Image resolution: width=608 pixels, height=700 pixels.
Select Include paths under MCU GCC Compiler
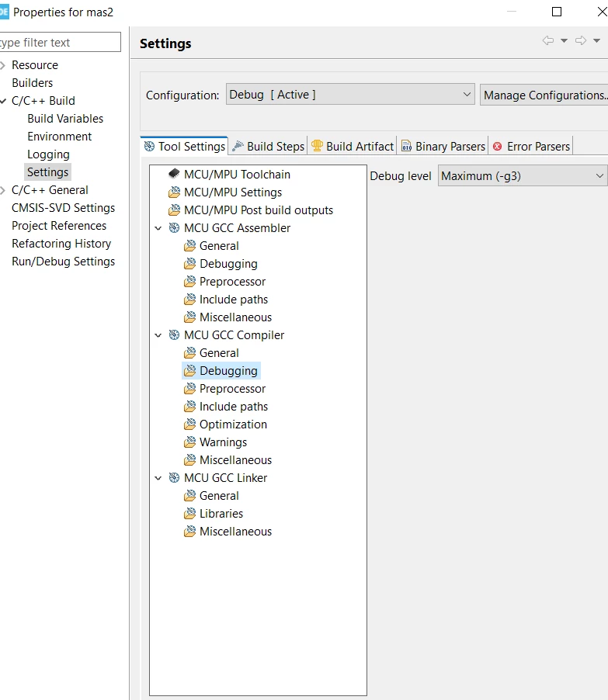(233, 406)
